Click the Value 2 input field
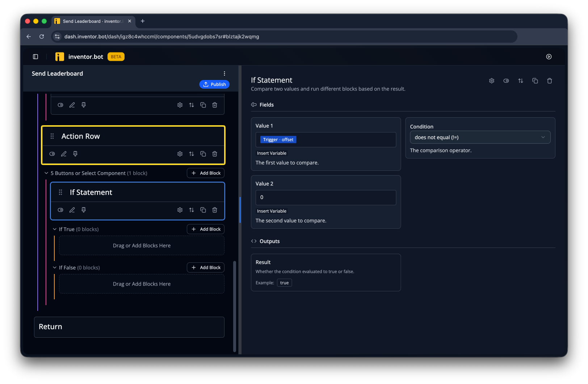 326,198
